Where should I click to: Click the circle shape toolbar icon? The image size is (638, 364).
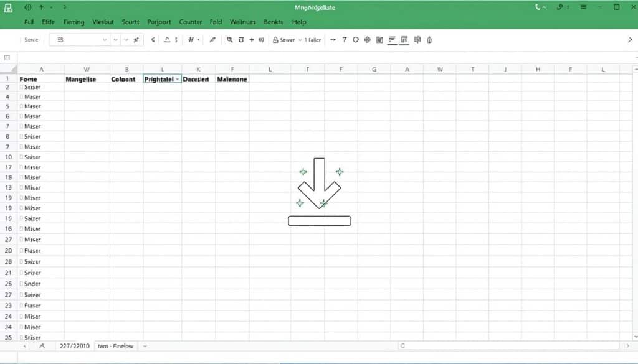point(356,40)
